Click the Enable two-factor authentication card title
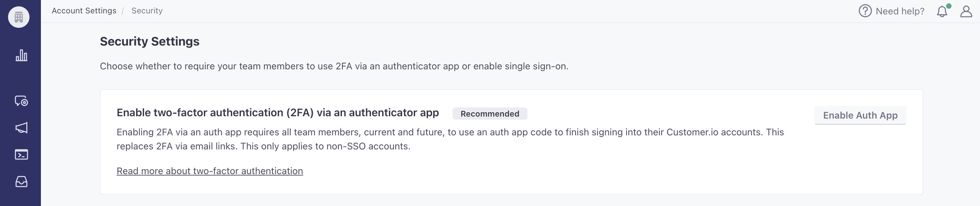980x206 pixels. [x=278, y=113]
